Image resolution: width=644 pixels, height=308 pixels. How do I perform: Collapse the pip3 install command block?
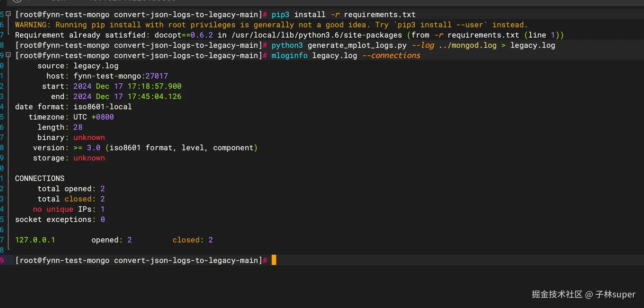(9, 14)
